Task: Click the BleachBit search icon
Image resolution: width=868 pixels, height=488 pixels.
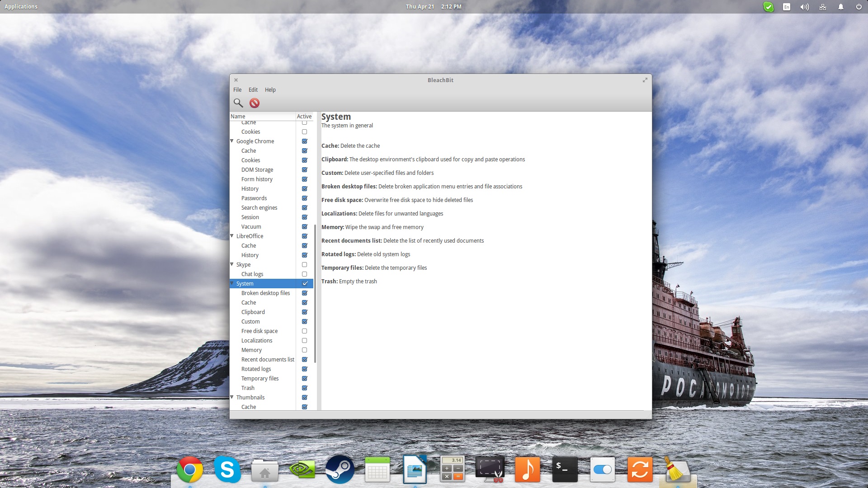Action: tap(238, 103)
